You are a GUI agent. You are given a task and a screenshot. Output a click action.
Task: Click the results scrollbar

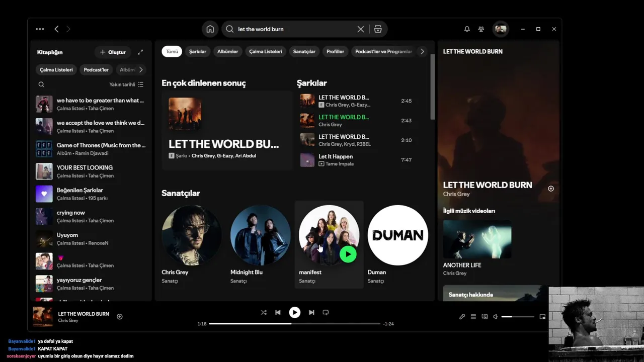click(x=433, y=86)
